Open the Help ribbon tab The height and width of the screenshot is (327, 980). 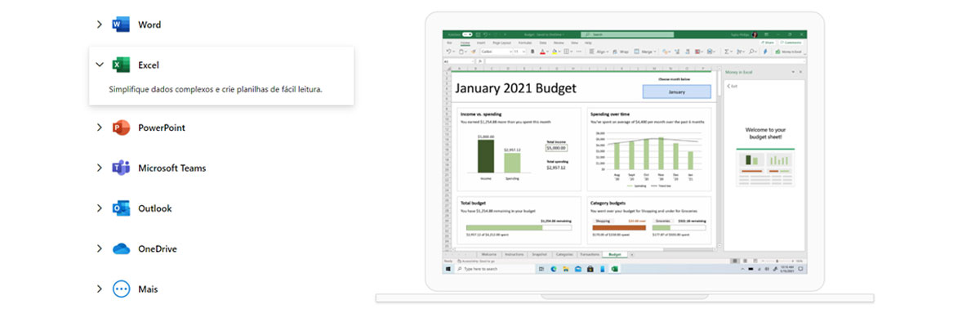tap(588, 43)
